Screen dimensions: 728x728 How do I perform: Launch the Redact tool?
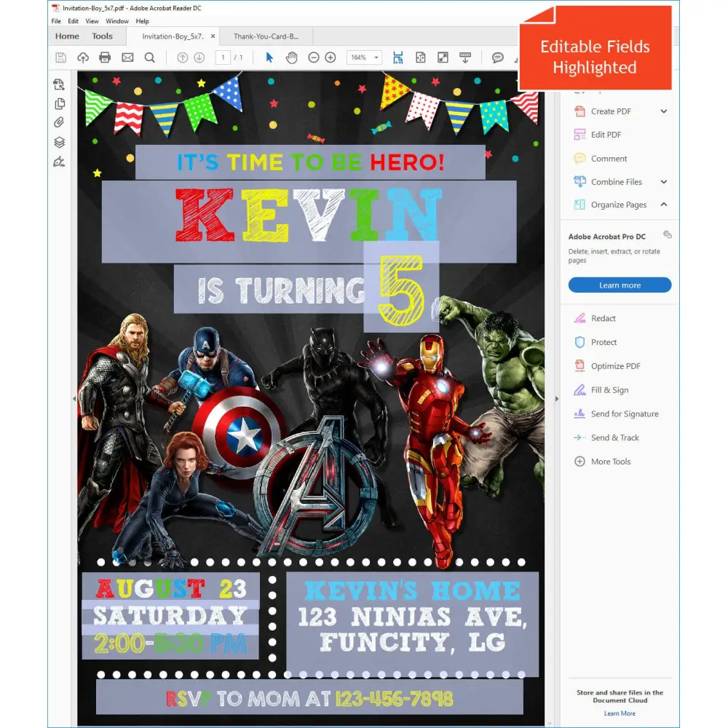pos(603,318)
